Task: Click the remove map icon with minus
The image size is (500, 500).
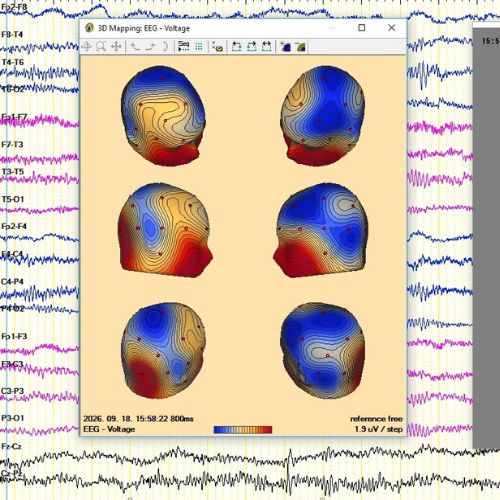Action: (300, 46)
